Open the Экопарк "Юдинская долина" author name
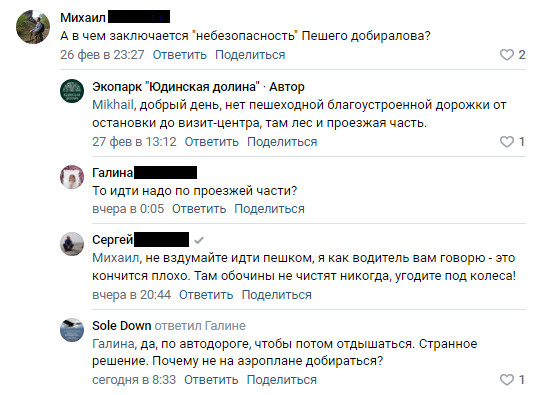This screenshot has width=540, height=395. pyautogui.click(x=176, y=87)
